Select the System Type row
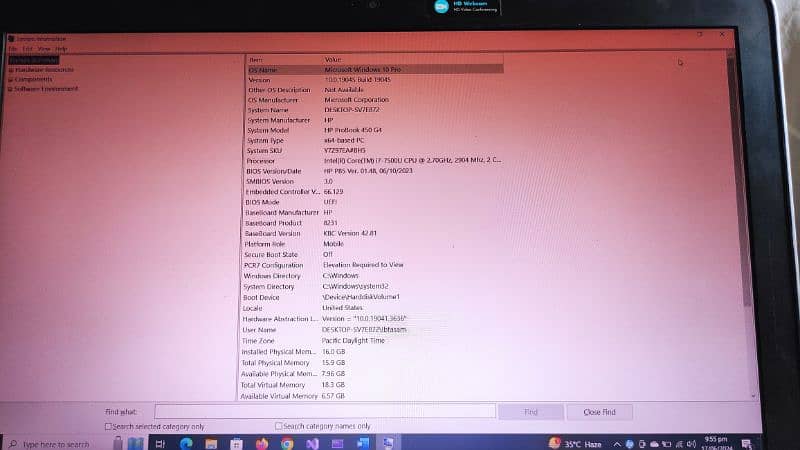This screenshot has height=450, width=800. tap(375, 140)
